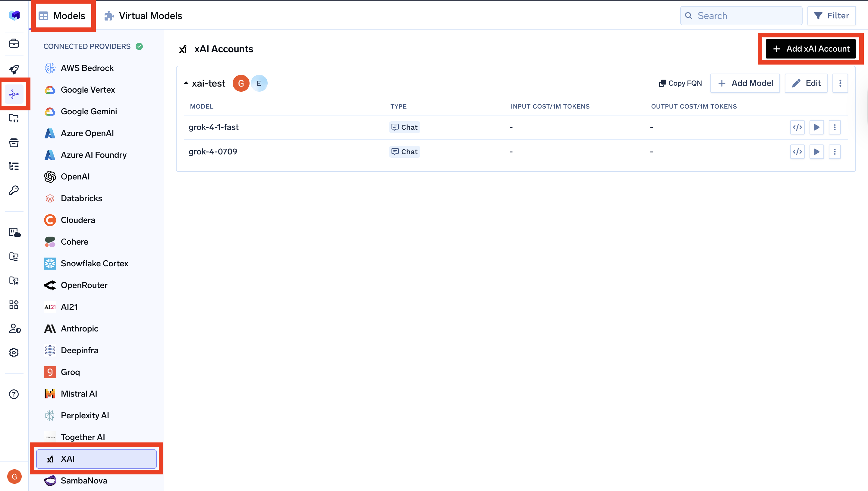Collapse the xai-test account section
The height and width of the screenshot is (491, 868).
tap(186, 83)
